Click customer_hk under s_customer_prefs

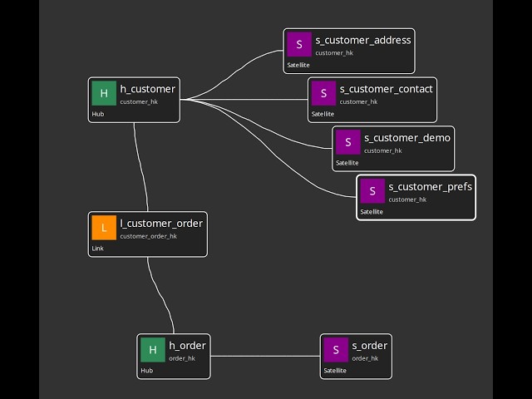(407, 199)
